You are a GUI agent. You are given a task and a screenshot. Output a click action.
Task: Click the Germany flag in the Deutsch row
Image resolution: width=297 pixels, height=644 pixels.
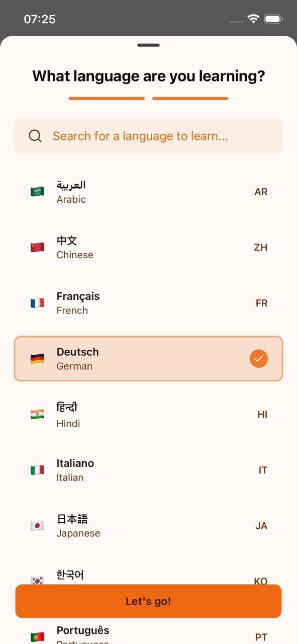point(37,358)
